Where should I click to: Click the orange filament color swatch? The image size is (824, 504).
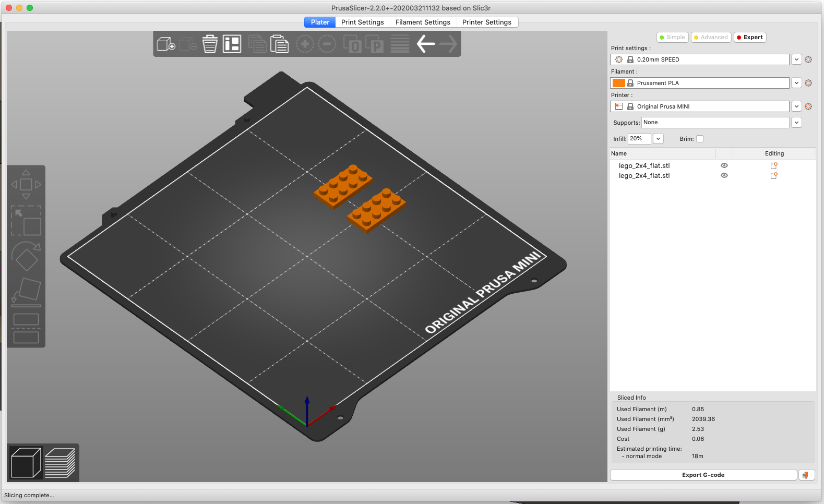click(619, 83)
